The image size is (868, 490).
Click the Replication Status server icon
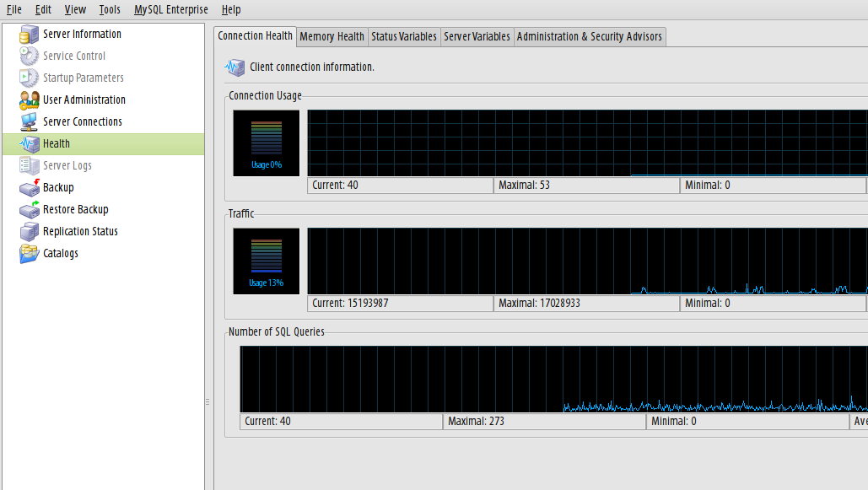coord(30,232)
